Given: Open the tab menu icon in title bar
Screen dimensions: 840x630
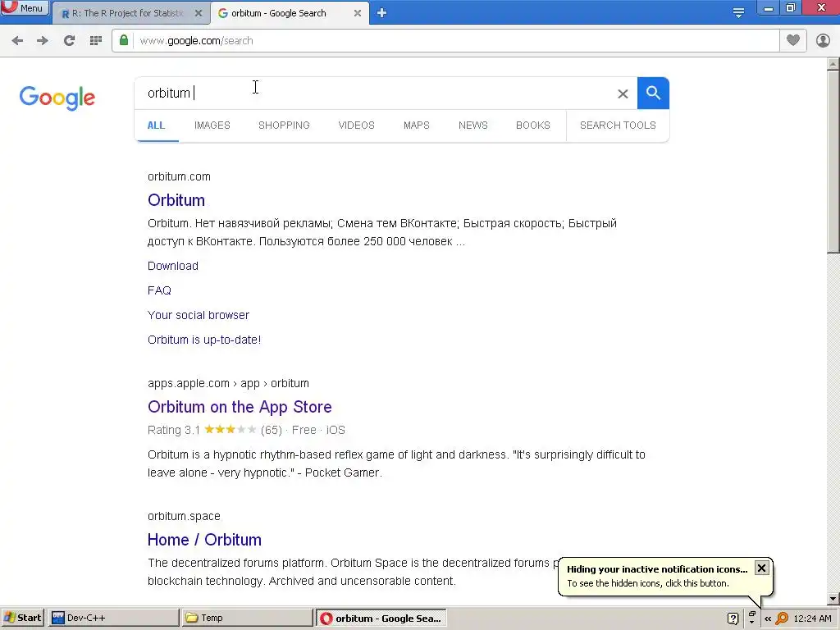Looking at the screenshot, I should [x=738, y=12].
